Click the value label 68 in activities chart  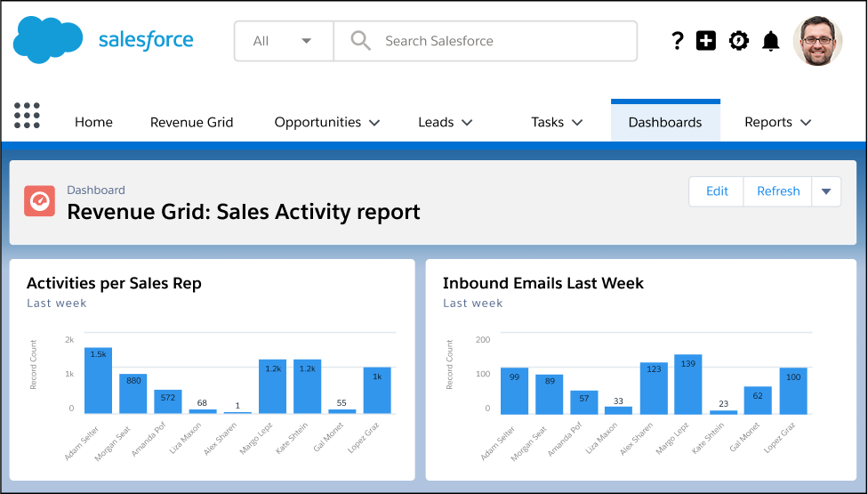click(x=202, y=402)
